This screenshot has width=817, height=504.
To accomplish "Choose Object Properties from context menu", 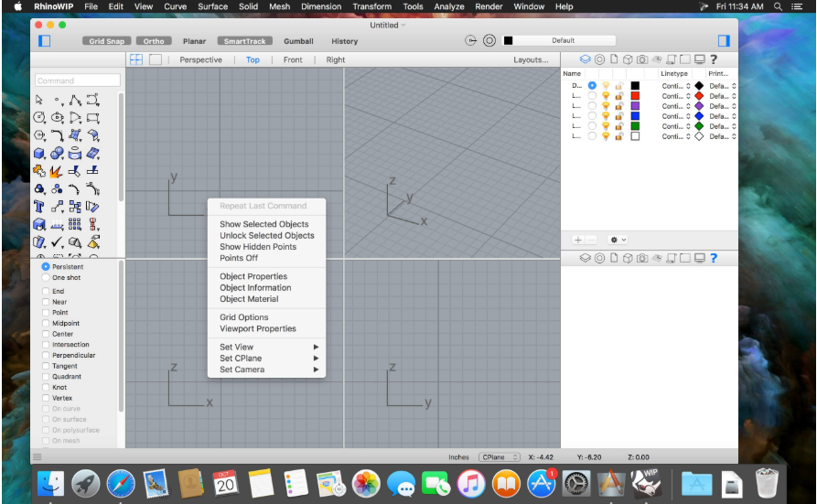I will click(x=253, y=276).
